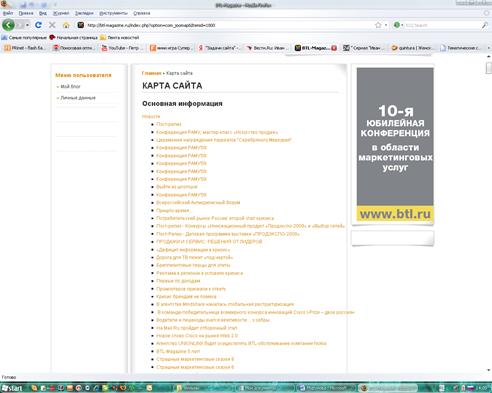Switch to the YouTube tab

pyautogui.click(x=122, y=48)
